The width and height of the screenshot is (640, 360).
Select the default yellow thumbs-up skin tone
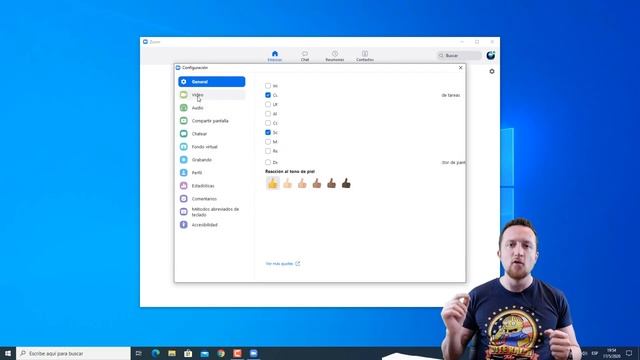click(x=273, y=183)
